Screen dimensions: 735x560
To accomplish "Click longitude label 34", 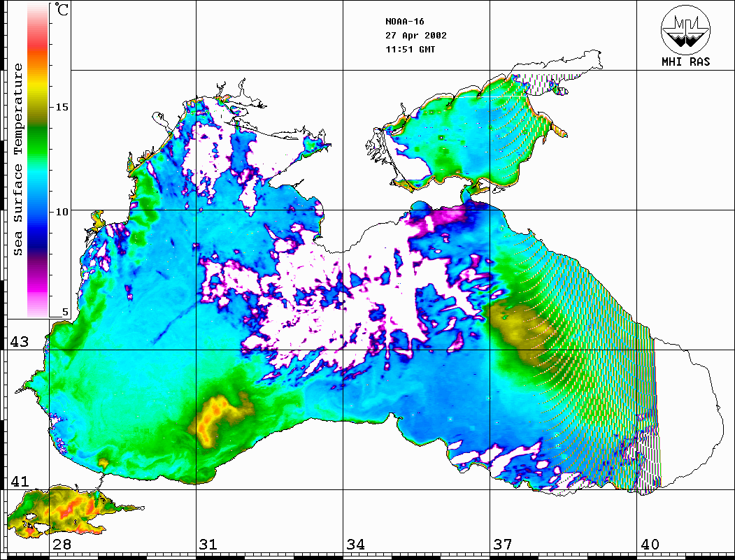I will [x=355, y=544].
